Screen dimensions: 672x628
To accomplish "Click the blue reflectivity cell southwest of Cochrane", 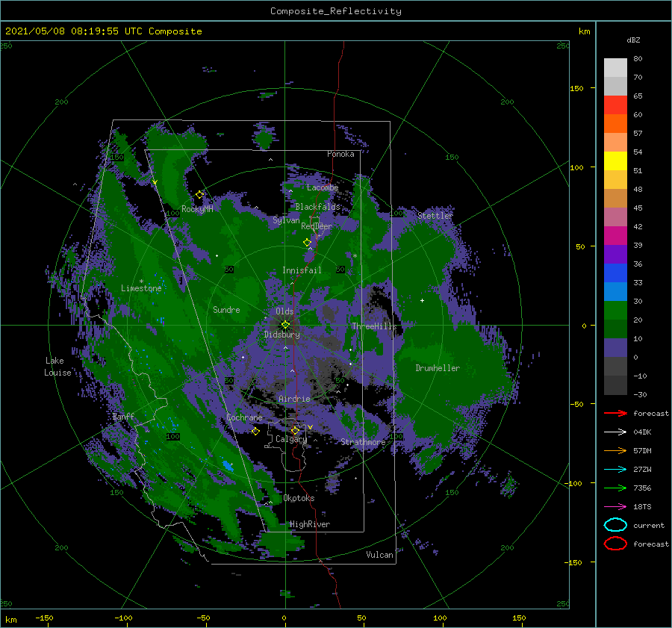I will tap(228, 466).
